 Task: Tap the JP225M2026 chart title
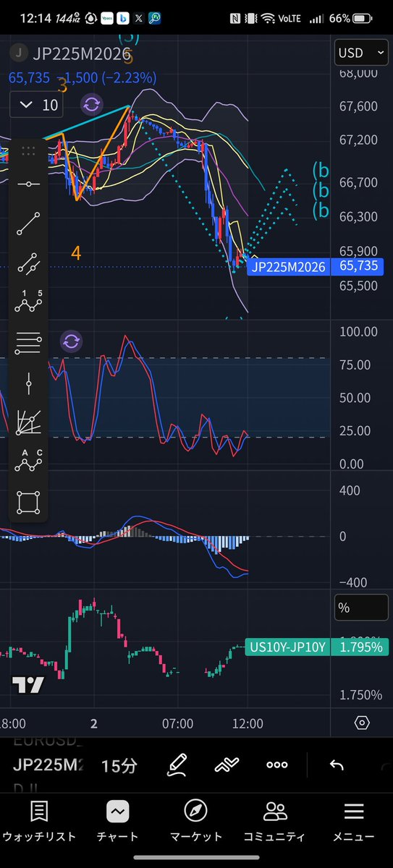81,53
